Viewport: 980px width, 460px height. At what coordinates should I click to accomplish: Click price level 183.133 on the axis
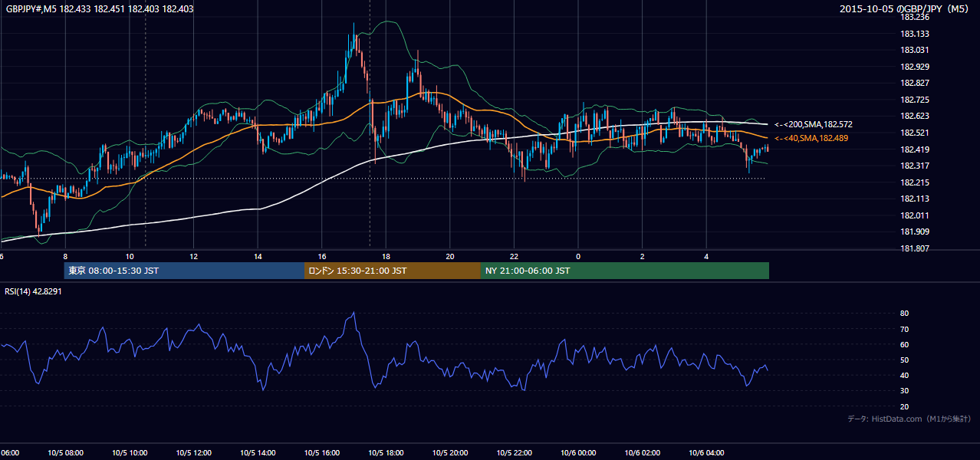915,34
